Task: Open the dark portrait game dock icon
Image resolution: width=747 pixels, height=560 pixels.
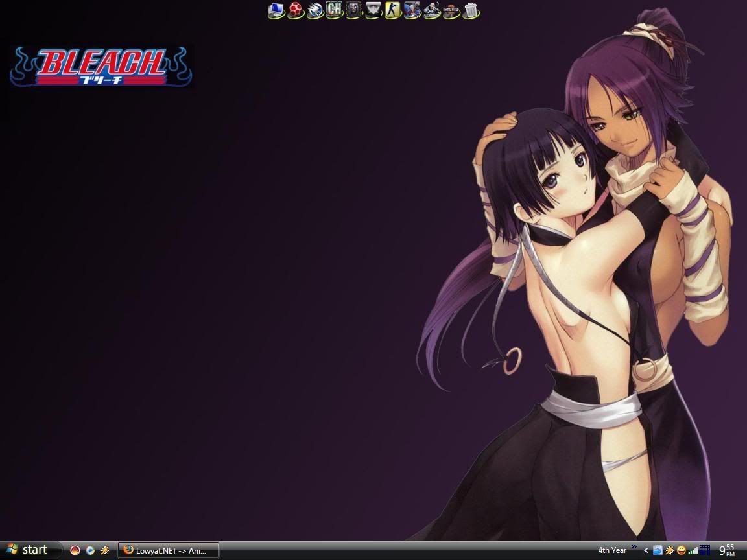Action: [354, 10]
